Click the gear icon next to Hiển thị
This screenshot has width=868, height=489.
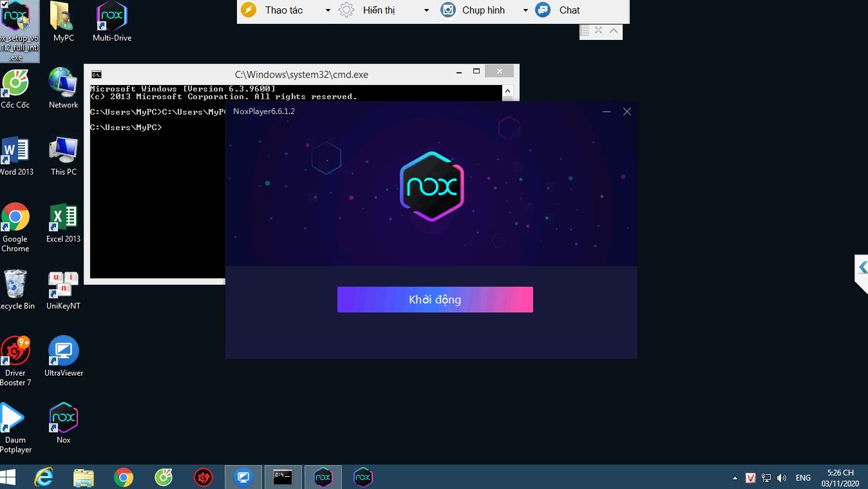tap(346, 10)
